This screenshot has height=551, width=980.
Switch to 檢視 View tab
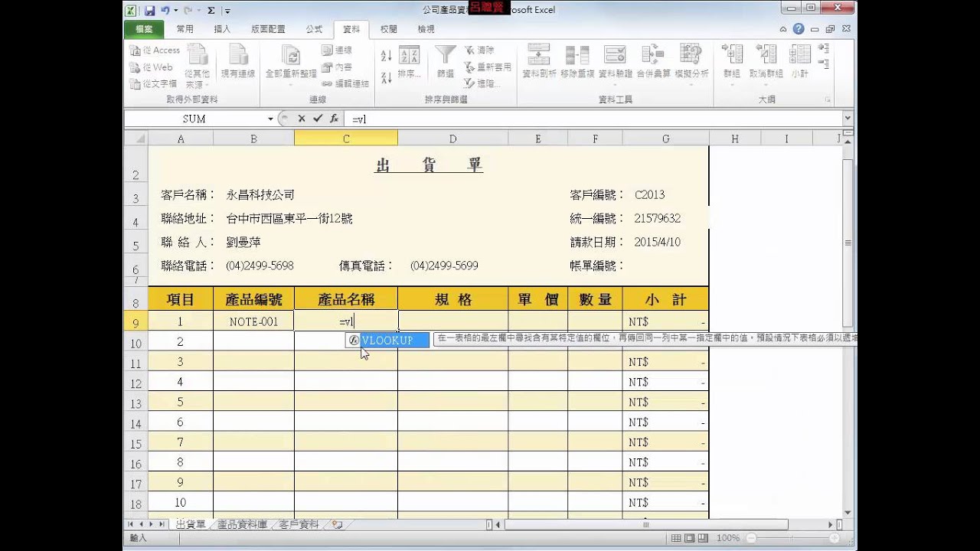(x=426, y=29)
